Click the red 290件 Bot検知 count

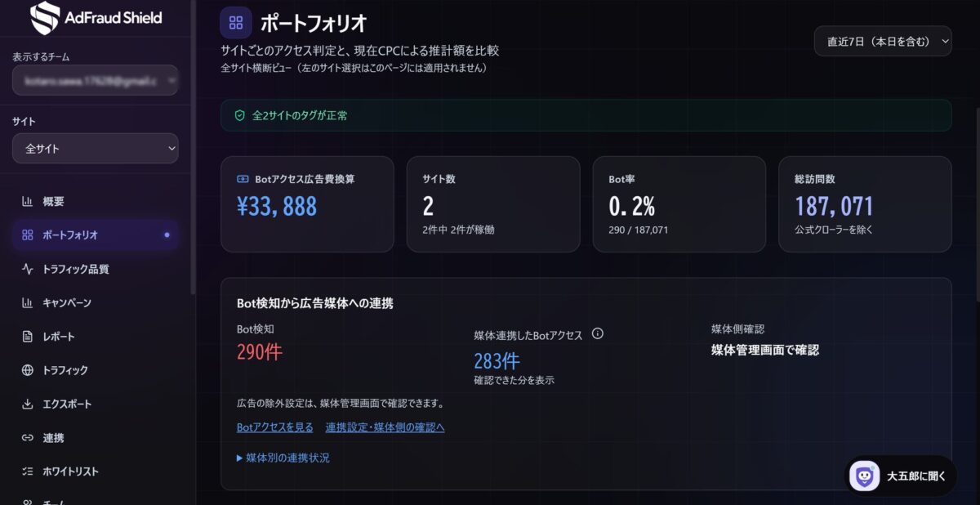tap(260, 352)
